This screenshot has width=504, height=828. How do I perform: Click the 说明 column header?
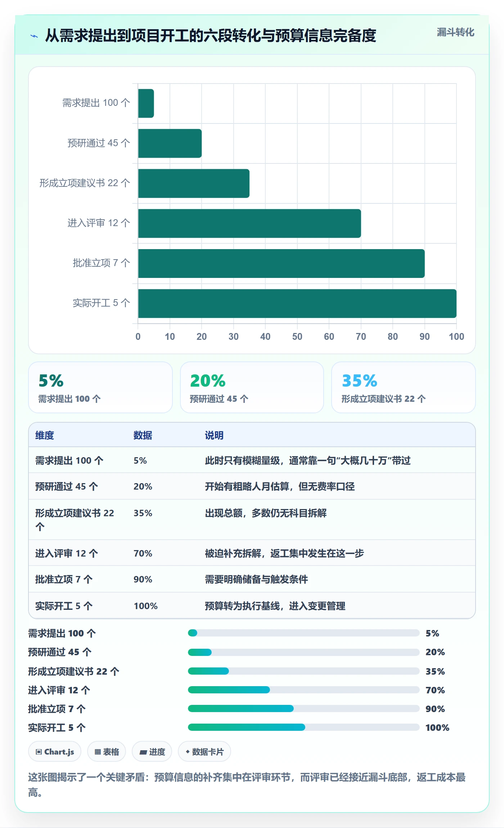(x=214, y=435)
